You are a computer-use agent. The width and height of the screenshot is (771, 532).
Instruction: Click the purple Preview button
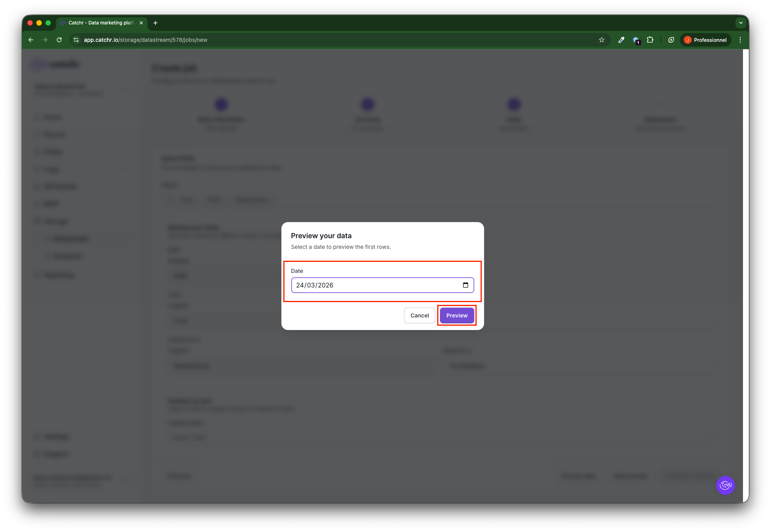pos(457,315)
